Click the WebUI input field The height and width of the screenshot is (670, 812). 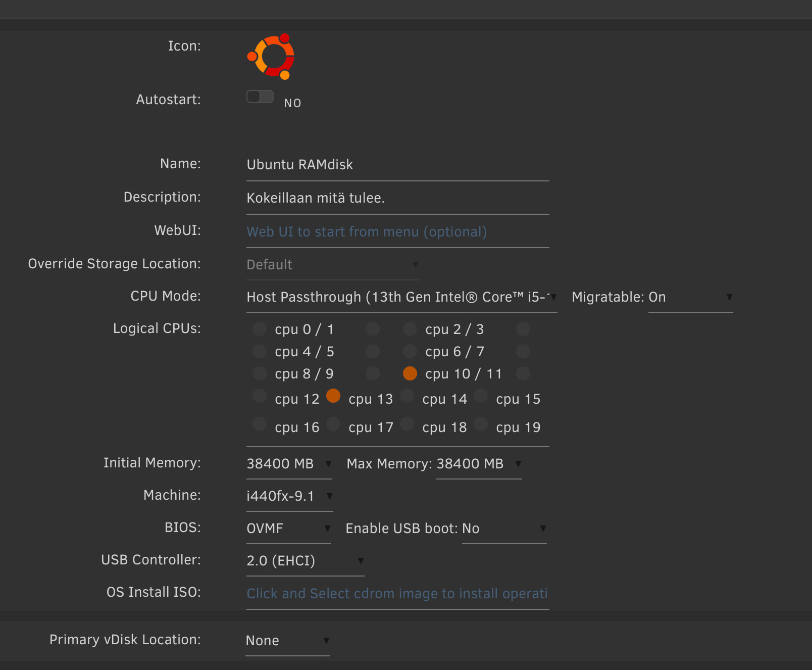pyautogui.click(x=397, y=232)
